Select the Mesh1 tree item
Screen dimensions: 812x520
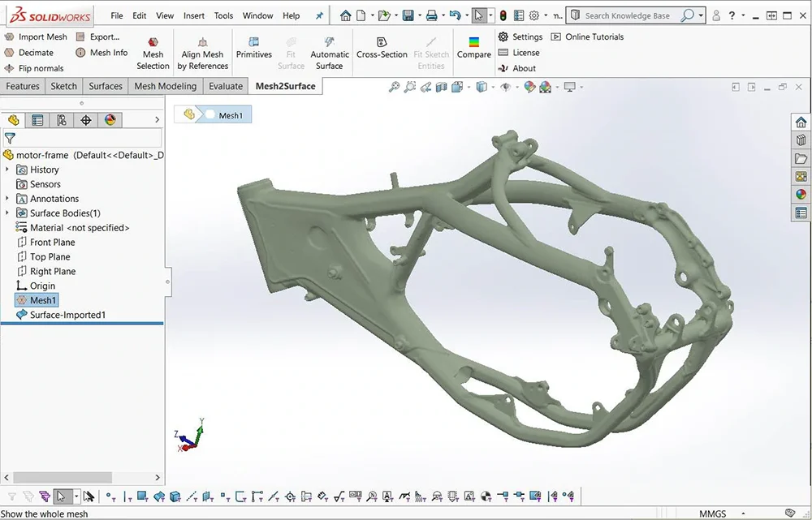click(43, 300)
